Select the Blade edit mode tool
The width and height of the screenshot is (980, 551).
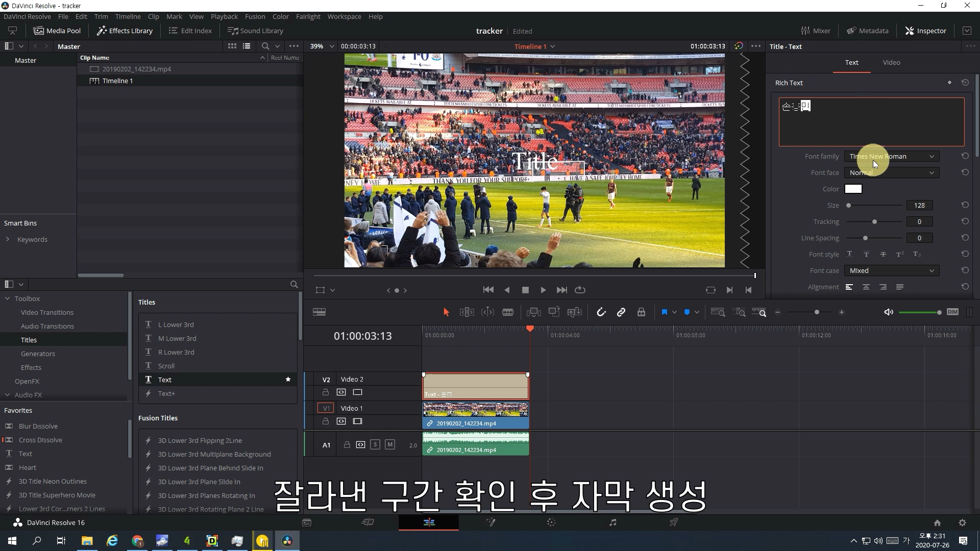pos(508,312)
